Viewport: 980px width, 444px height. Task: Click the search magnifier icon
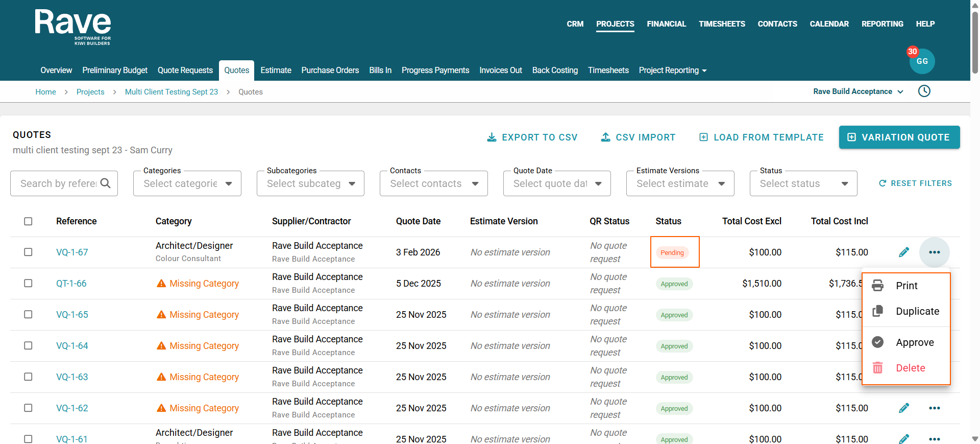106,183
